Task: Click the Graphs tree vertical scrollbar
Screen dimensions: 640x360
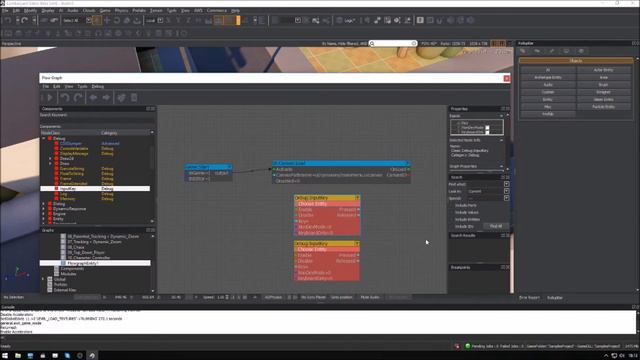Action: click(153, 263)
